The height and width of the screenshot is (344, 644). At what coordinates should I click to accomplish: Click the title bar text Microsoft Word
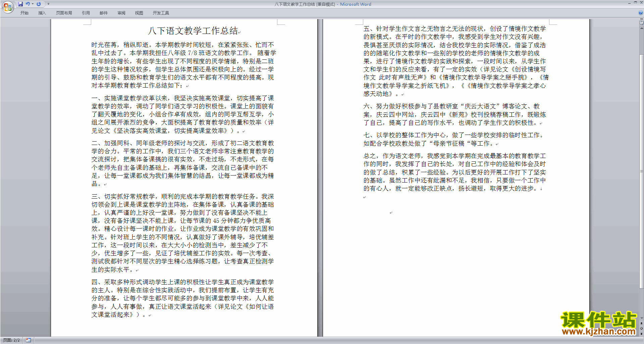(x=356, y=4)
